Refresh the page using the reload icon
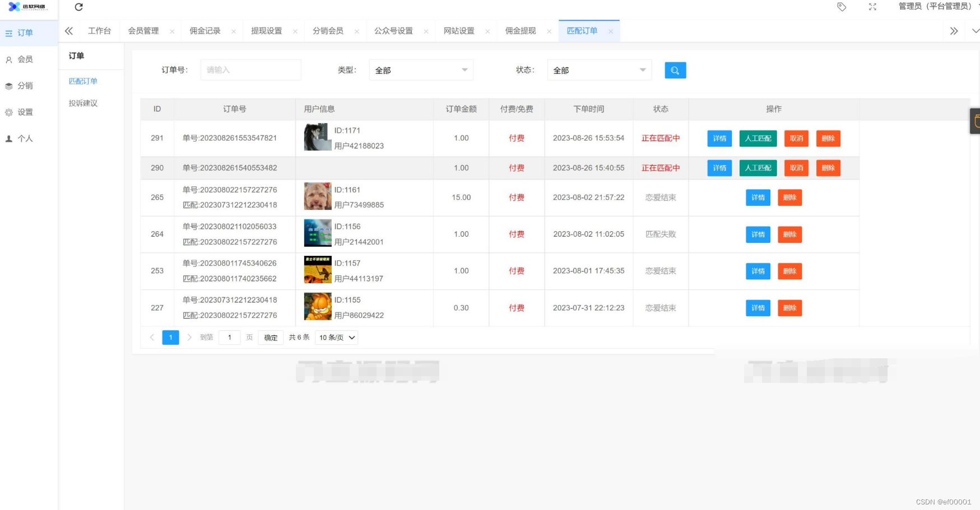This screenshot has width=980, height=510. click(x=78, y=7)
